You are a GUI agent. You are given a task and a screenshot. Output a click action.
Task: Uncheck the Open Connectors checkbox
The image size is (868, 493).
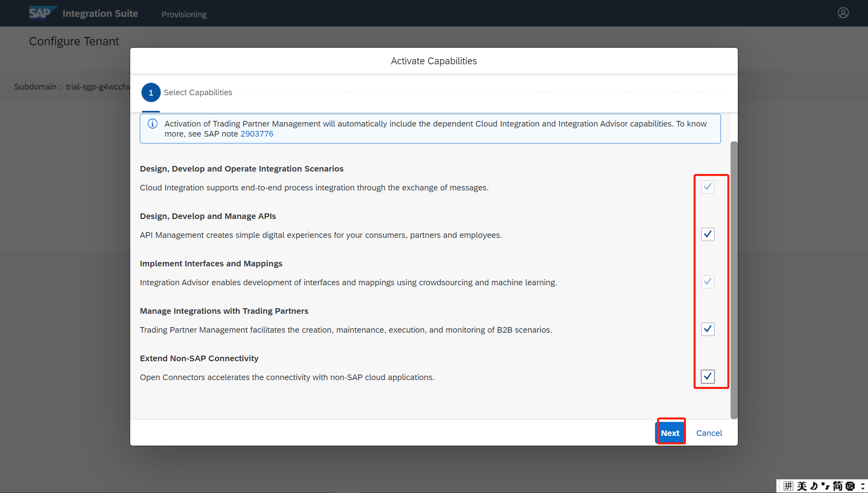(708, 376)
